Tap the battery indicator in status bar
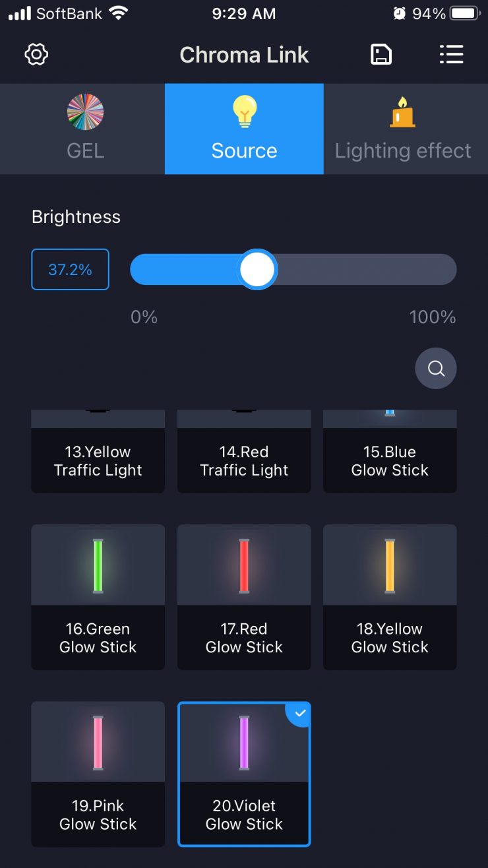 tap(464, 13)
